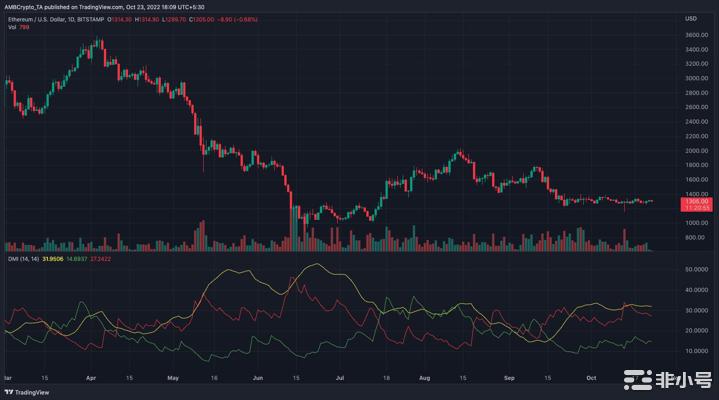The image size is (719, 400).
Task: Click the Jun label on the time axis
Action: click(x=260, y=380)
